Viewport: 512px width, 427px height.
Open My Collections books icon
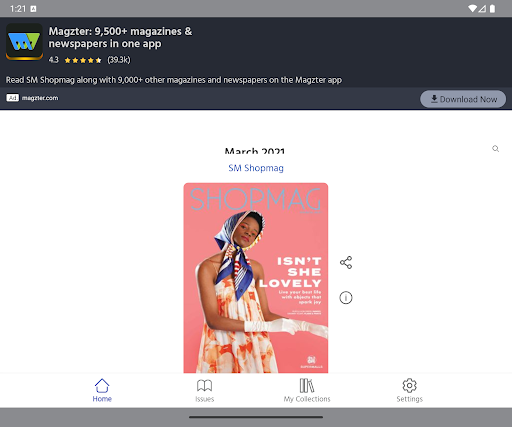pyautogui.click(x=307, y=386)
